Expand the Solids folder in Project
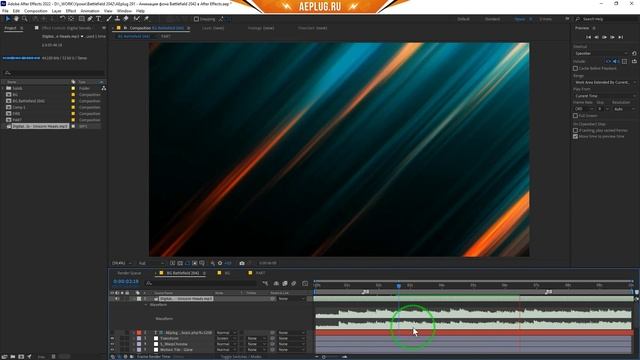The height and width of the screenshot is (360, 640). click(x=3, y=88)
